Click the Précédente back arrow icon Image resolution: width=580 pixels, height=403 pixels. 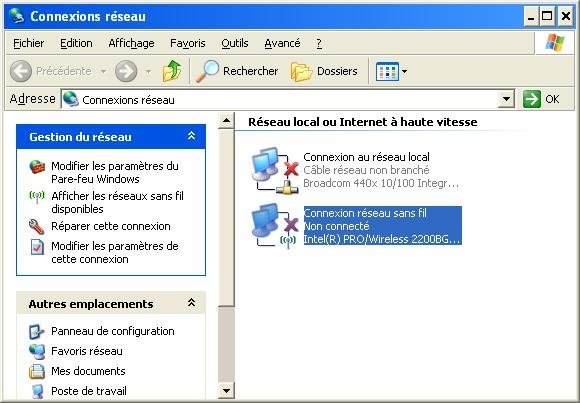[x=21, y=71]
